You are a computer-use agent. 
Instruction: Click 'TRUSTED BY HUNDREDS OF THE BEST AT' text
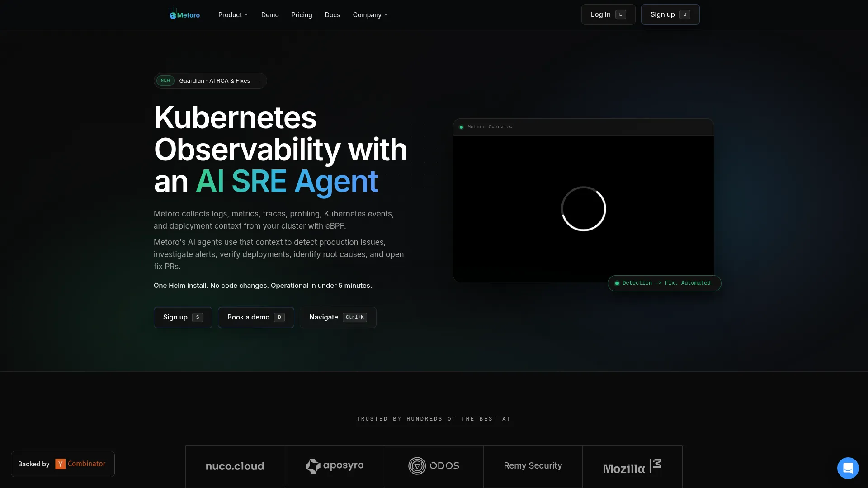point(434,419)
